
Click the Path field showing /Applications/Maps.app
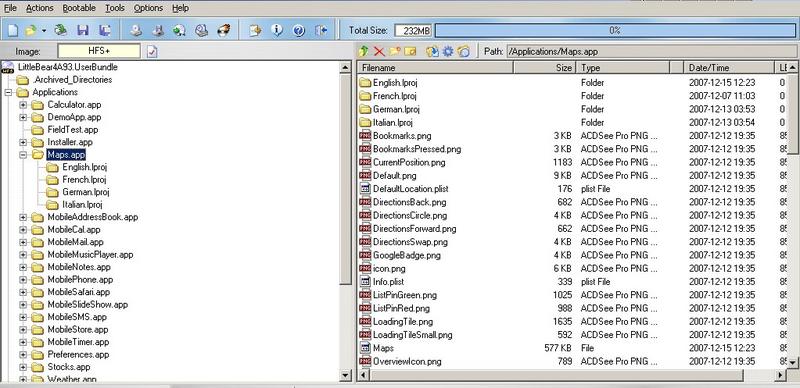(653, 52)
